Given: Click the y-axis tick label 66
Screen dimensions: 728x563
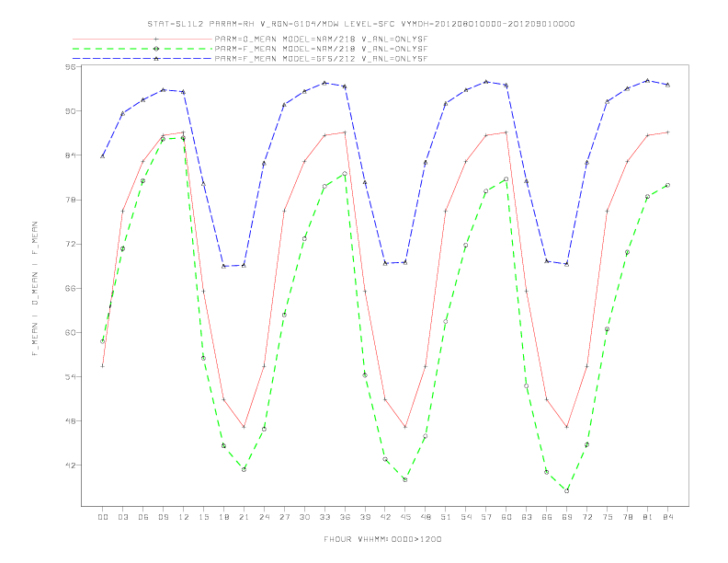Looking at the screenshot, I should click(70, 288).
